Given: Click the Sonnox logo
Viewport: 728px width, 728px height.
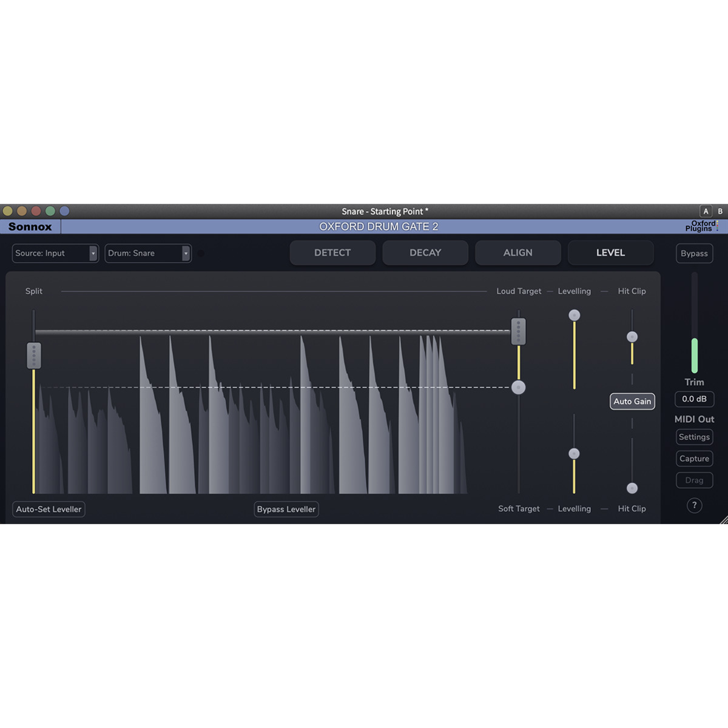Looking at the screenshot, I should 30,227.
